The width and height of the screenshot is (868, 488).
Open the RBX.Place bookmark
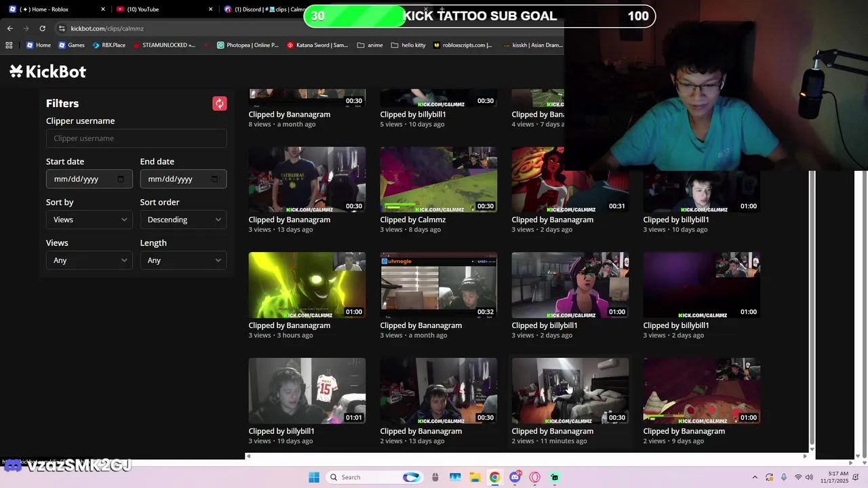point(108,45)
